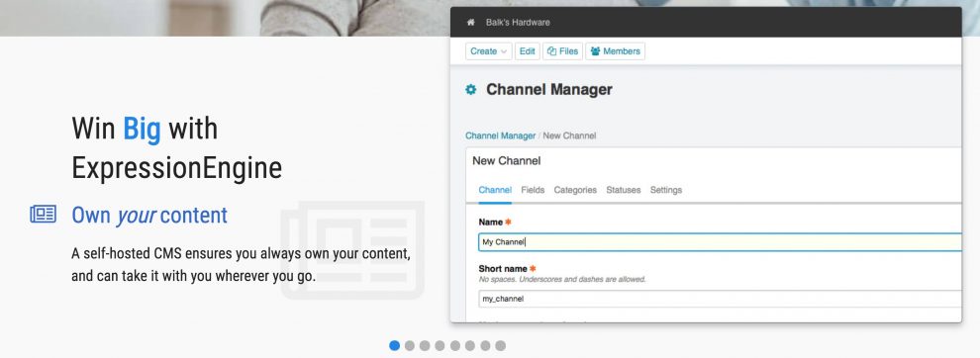Screen dimensions: 980x358
Task: Click the Edit toolbar button
Action: click(x=528, y=51)
